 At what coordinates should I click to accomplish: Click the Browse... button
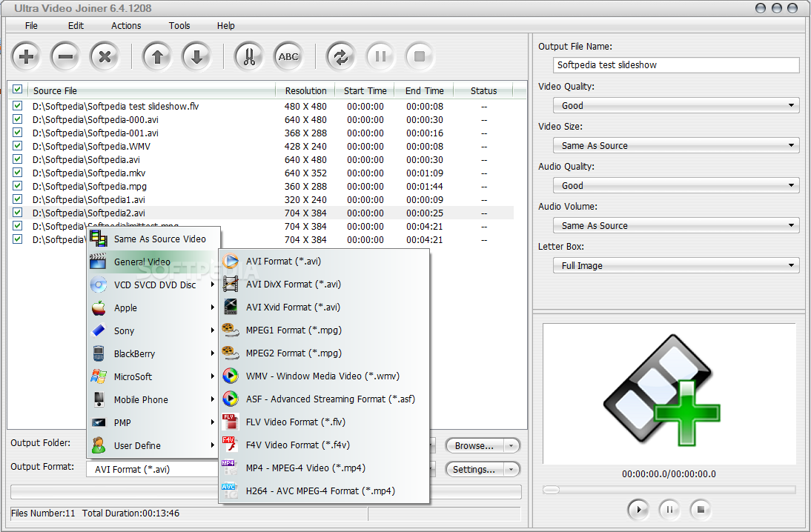point(474,445)
